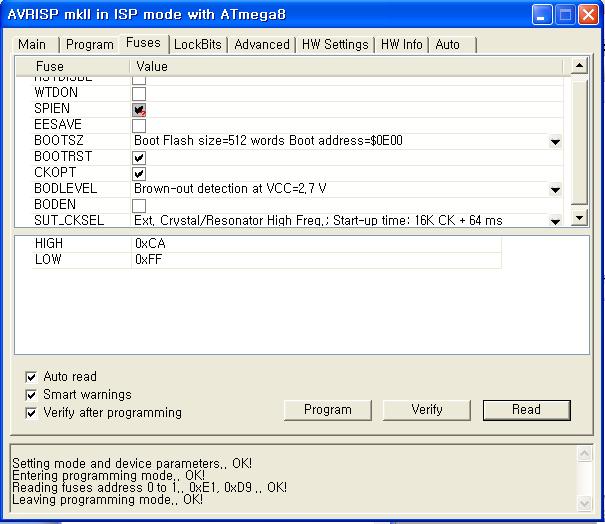This screenshot has height=524, width=605.
Task: Open the LockBits tab
Action: point(198,44)
